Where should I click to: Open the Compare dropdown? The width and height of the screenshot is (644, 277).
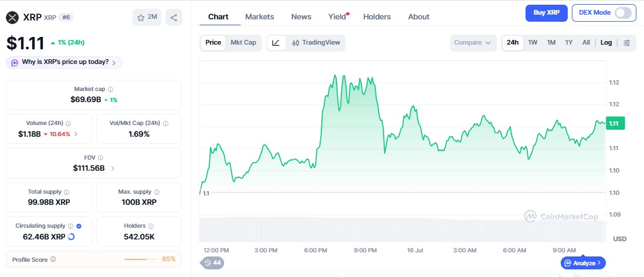point(473,43)
